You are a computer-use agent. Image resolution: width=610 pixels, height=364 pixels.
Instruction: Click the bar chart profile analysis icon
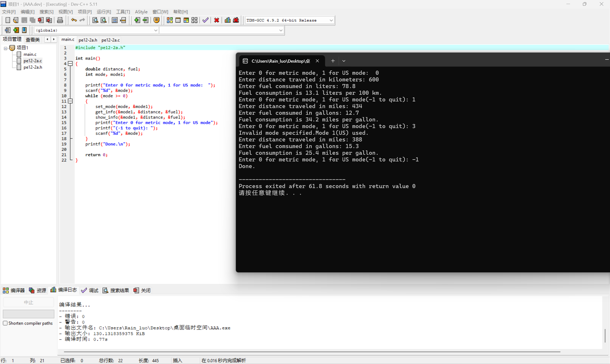228,20
